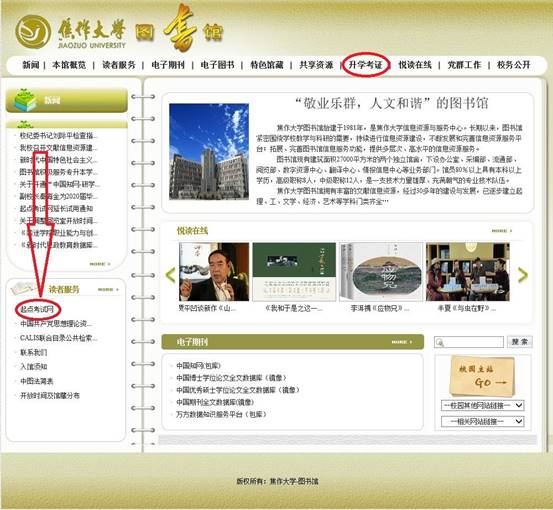Open 中国知网(包库) database link

click(x=199, y=366)
